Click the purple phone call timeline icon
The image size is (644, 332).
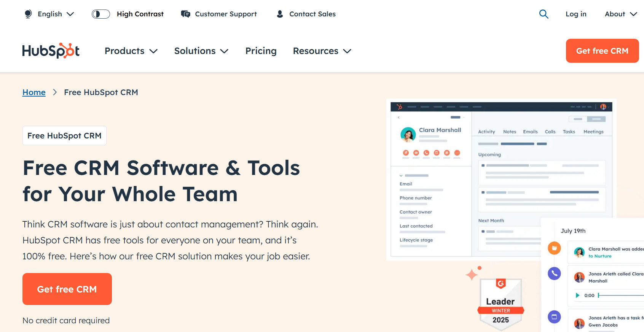[x=554, y=273]
